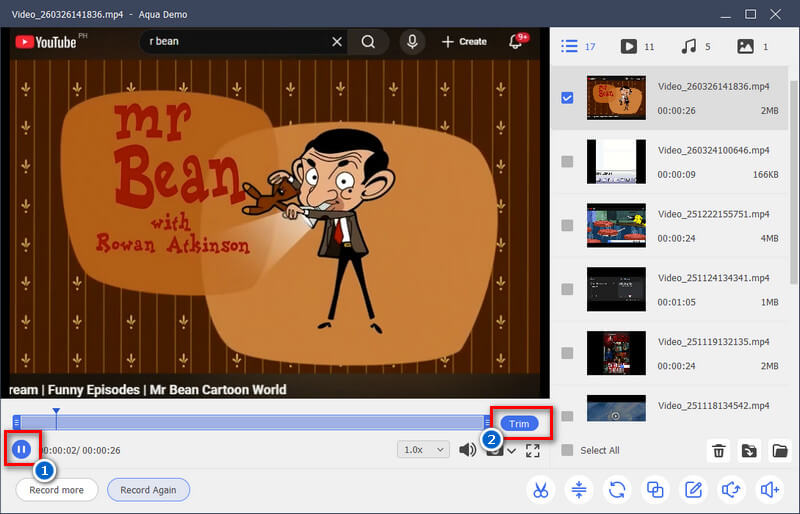800x514 pixels.
Task: Click Record Again button
Action: pos(148,490)
